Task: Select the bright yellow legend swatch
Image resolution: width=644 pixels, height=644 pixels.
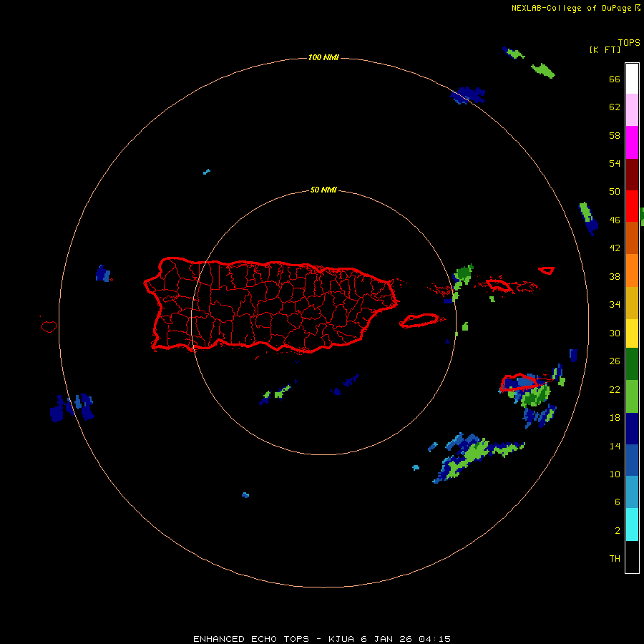Action: point(632,333)
